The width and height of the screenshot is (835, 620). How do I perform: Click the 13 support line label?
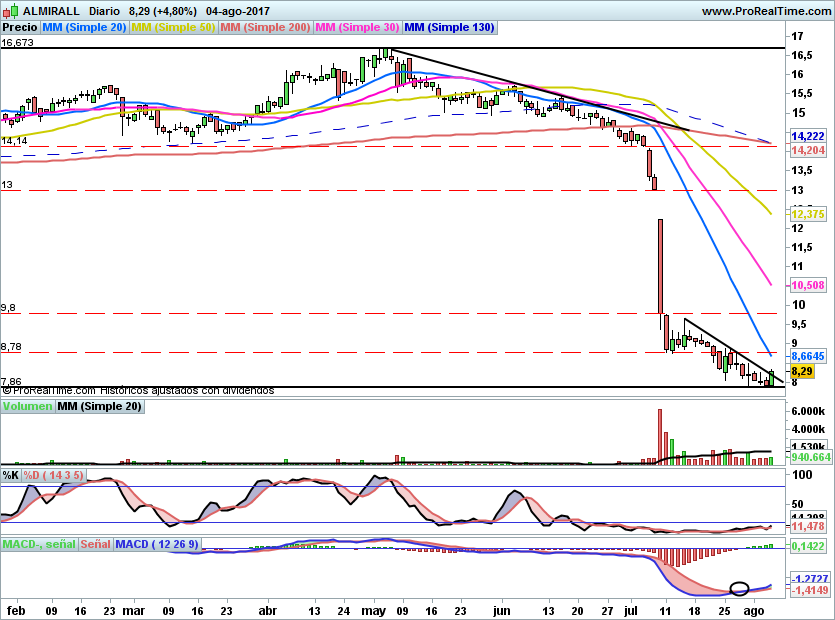pyautogui.click(x=6, y=185)
